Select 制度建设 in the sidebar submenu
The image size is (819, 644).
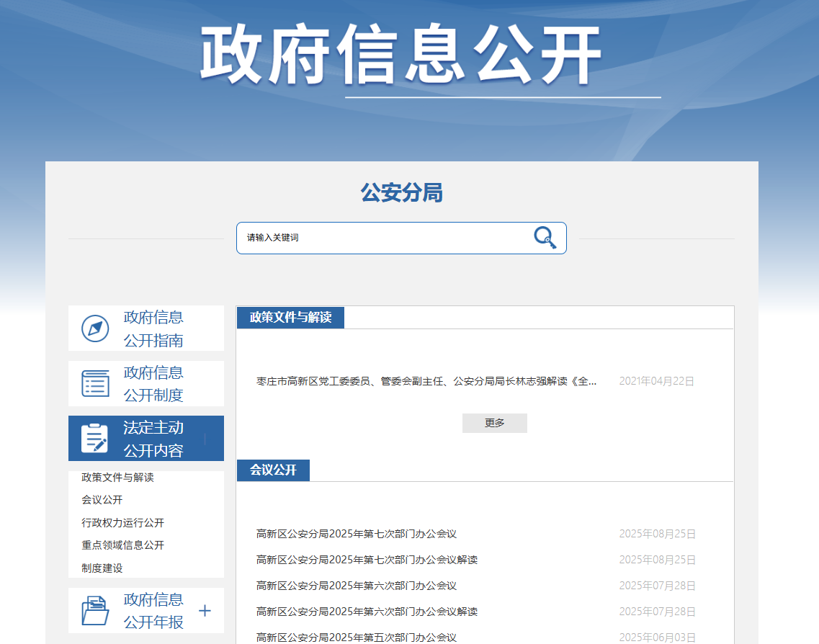[102, 568]
